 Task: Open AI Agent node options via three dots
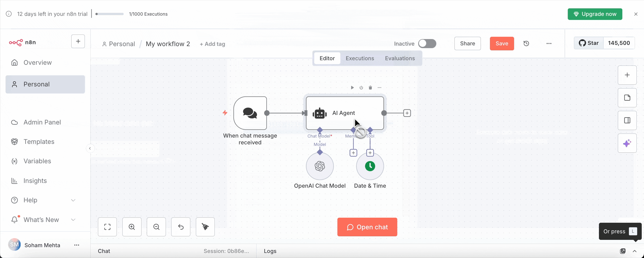(x=379, y=87)
